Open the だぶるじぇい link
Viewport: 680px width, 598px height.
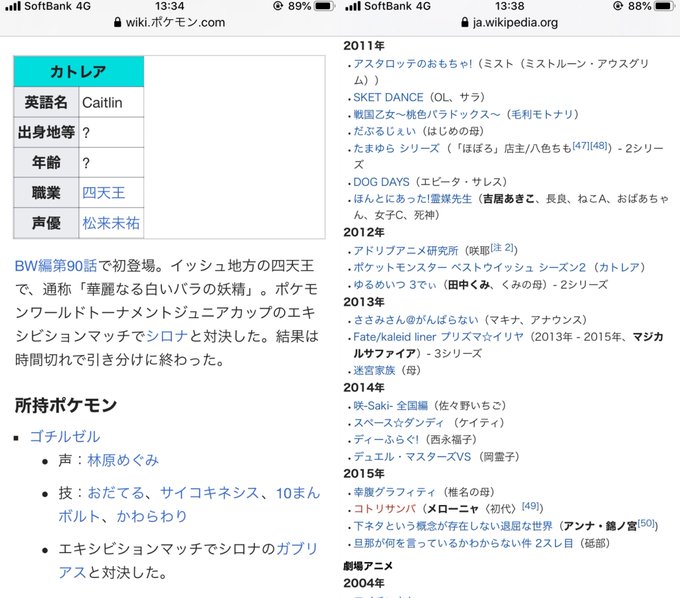(x=385, y=131)
